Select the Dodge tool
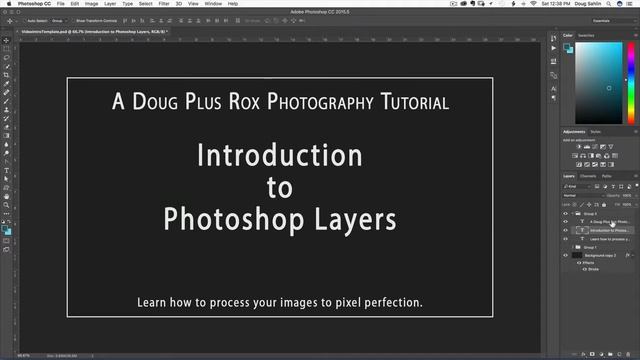This screenshot has height=360, width=640. [6, 153]
